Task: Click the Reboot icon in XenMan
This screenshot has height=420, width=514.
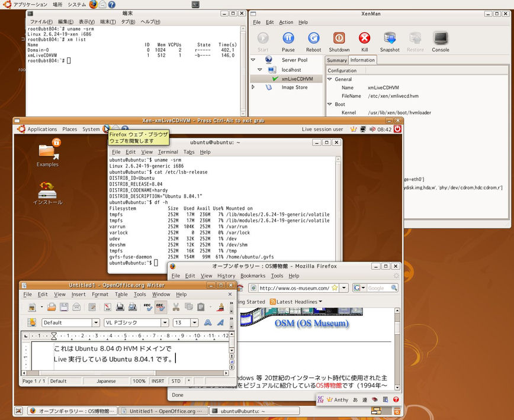Action: point(313,38)
